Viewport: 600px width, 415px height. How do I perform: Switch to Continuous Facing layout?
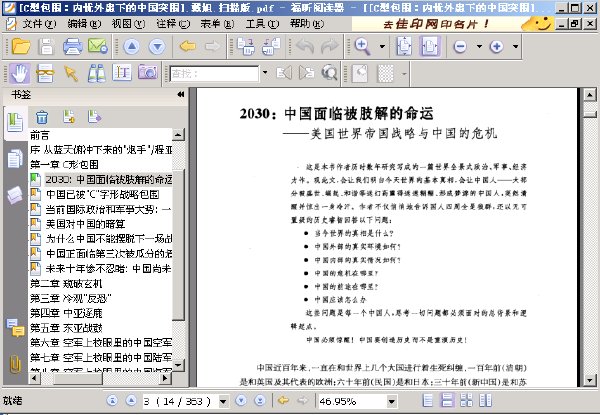pyautogui.click(x=486, y=400)
